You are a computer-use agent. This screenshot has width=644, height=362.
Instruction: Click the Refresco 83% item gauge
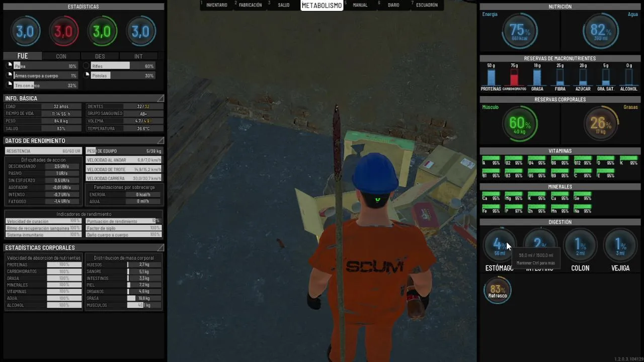click(x=498, y=291)
